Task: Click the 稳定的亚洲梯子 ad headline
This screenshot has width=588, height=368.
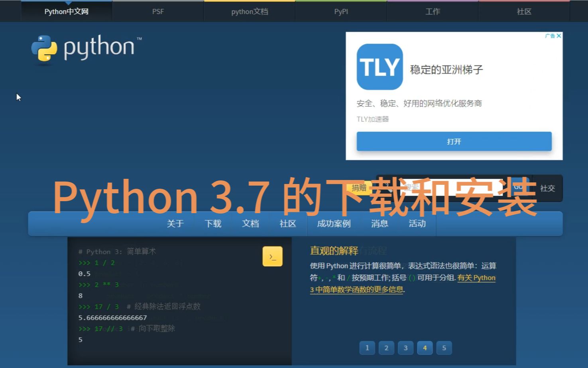Action: click(446, 70)
